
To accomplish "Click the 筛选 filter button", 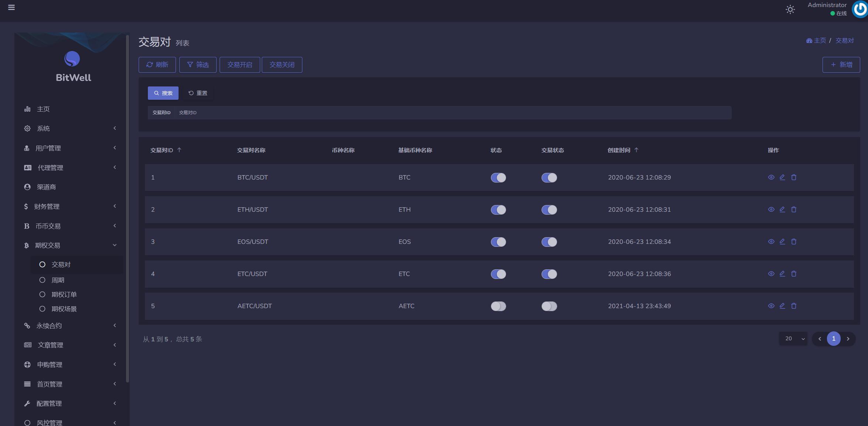I will (198, 65).
